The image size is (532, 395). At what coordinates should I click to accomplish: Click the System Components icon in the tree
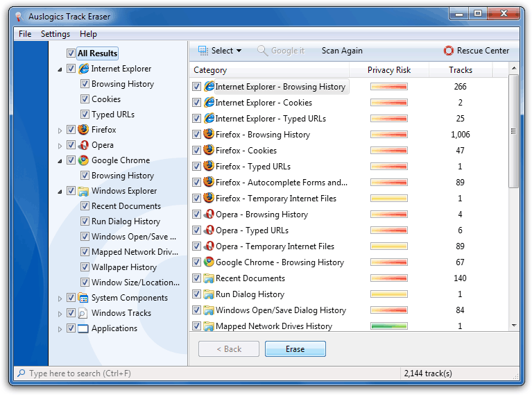coord(83,298)
